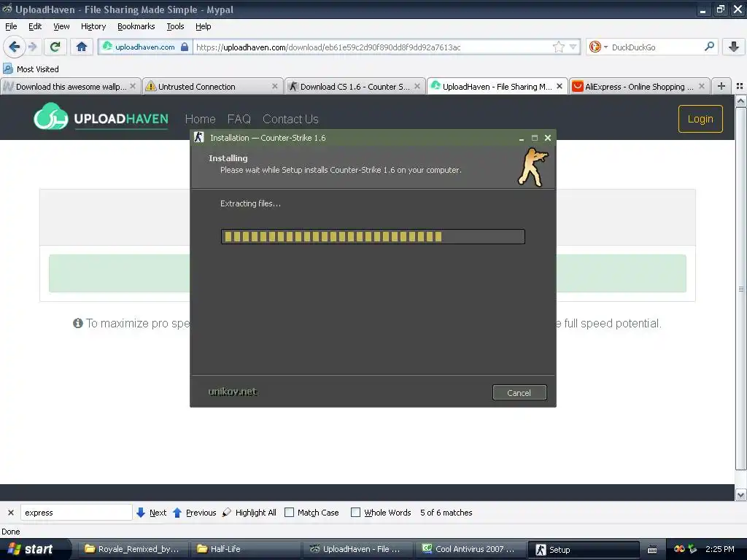Open the Most Visited bookmarks folder
This screenshot has width=747, height=560.
[31, 69]
